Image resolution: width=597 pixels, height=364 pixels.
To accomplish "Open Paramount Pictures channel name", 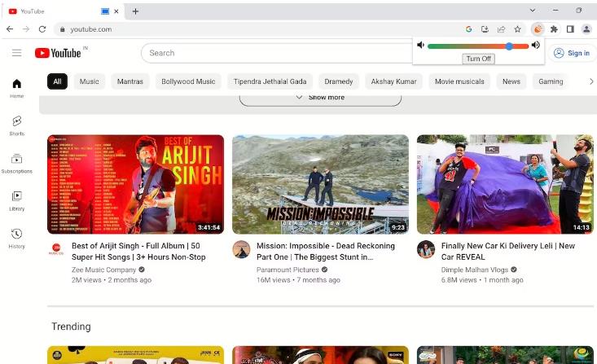I will tap(288, 270).
